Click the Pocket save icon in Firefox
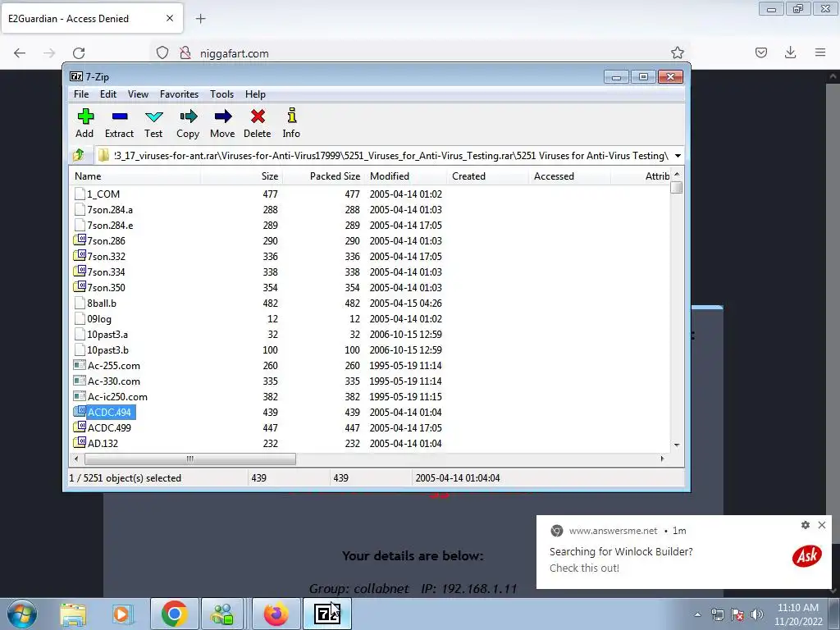 pos(760,52)
